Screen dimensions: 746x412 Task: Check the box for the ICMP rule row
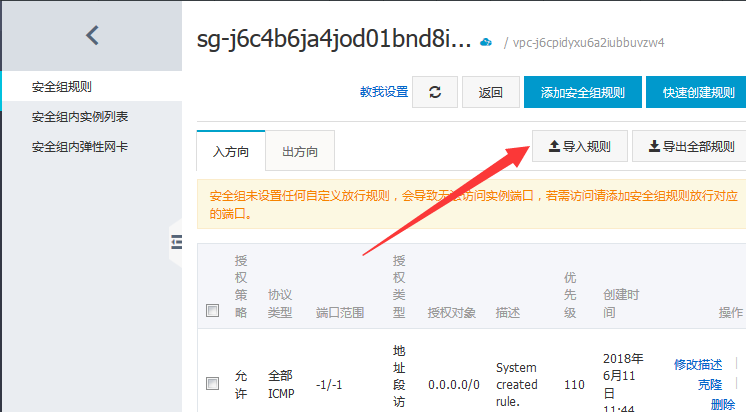(212, 383)
